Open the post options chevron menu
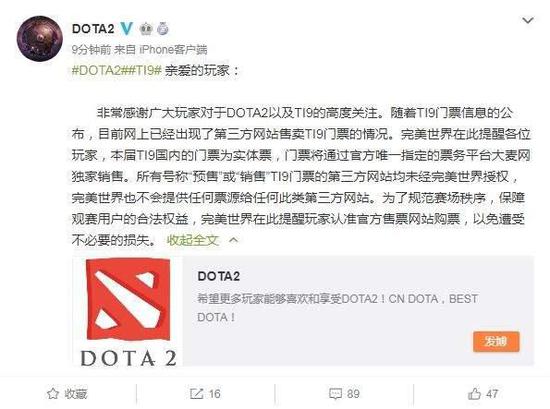550x409 pixels. [528, 21]
